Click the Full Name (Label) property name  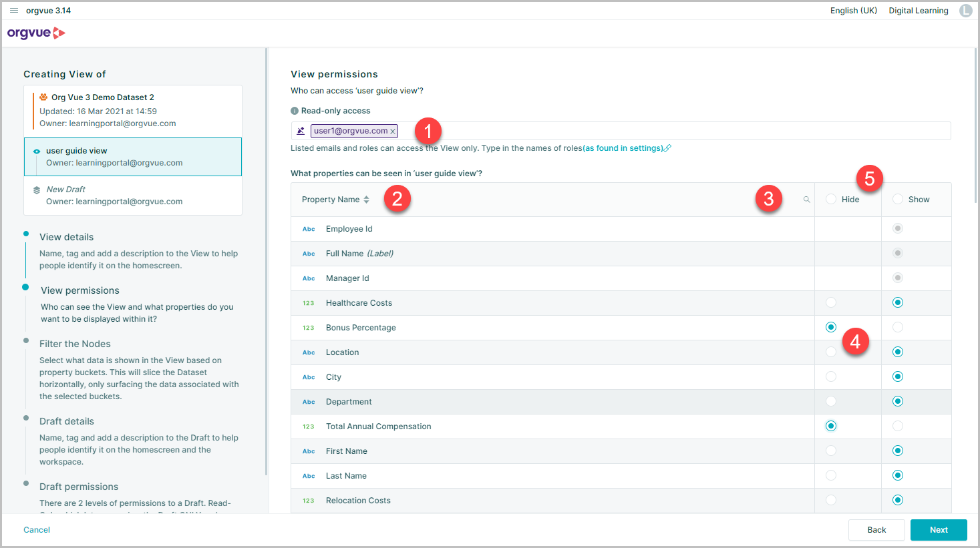[x=359, y=254]
